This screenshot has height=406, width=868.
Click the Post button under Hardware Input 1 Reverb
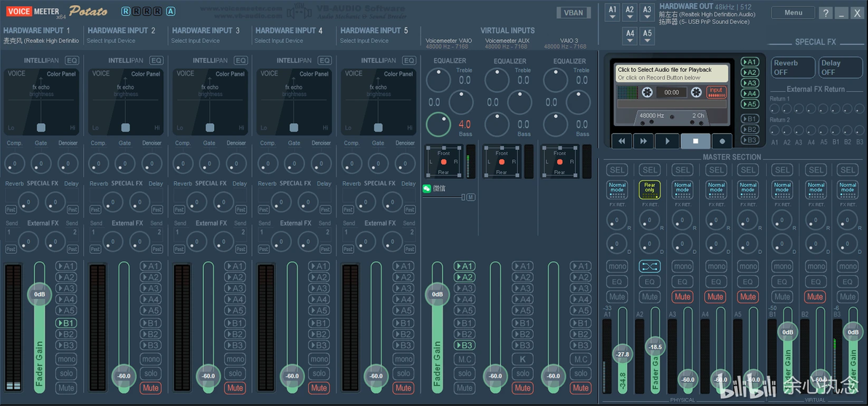coord(10,210)
